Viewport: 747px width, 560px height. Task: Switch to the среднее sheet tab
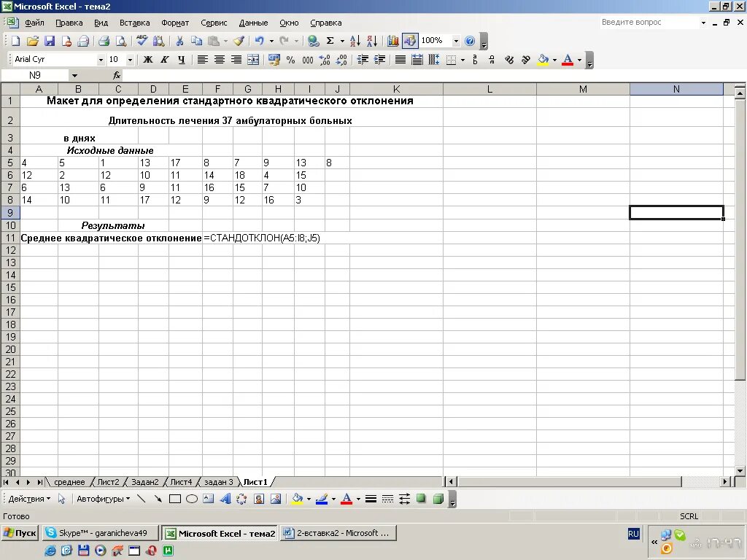click(69, 482)
